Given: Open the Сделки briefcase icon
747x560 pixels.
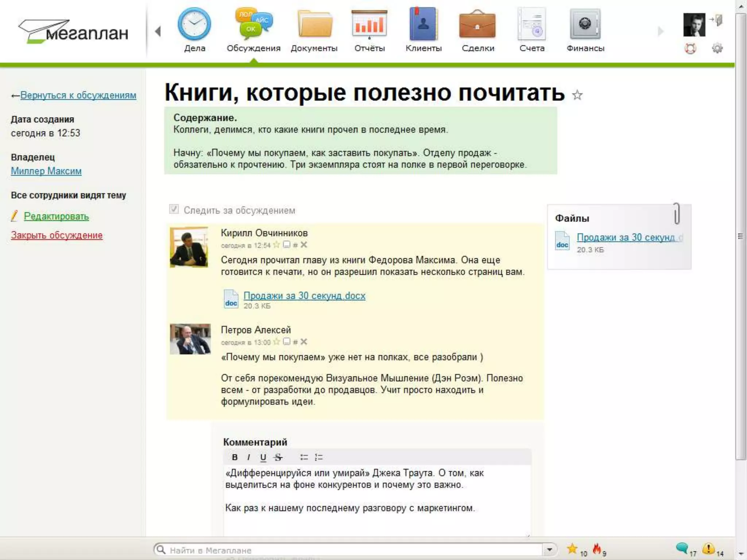Looking at the screenshot, I should click(477, 25).
